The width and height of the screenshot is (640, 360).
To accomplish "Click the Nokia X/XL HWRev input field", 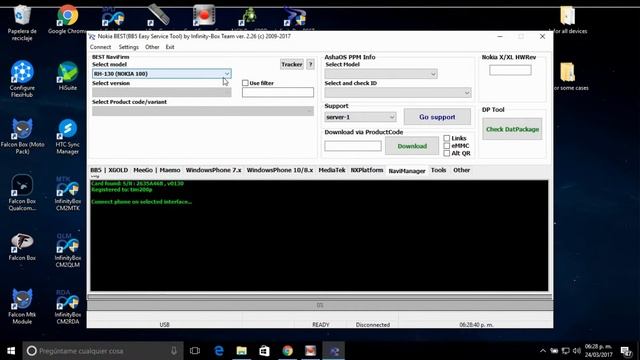I will 510,70.
